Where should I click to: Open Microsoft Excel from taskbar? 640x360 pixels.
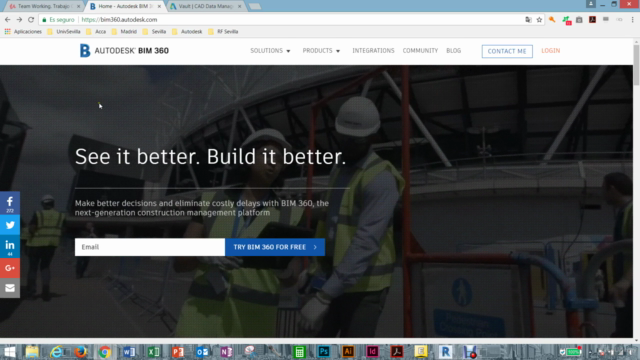[x=153, y=352]
